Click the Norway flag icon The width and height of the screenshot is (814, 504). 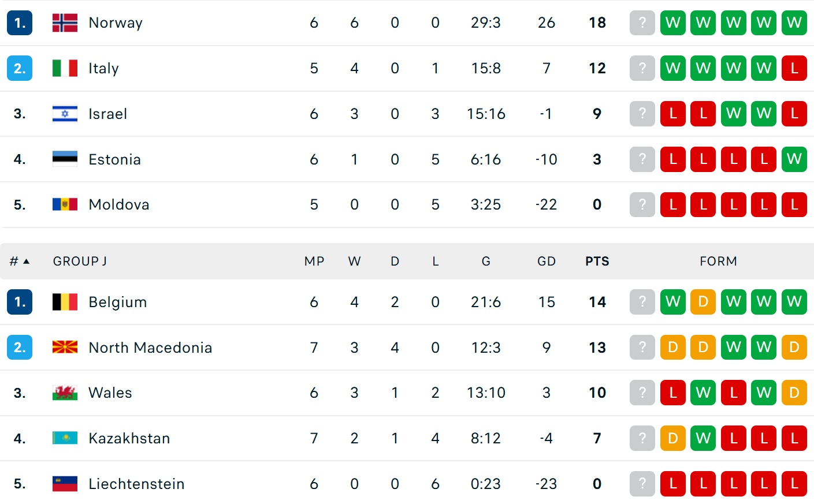click(65, 23)
